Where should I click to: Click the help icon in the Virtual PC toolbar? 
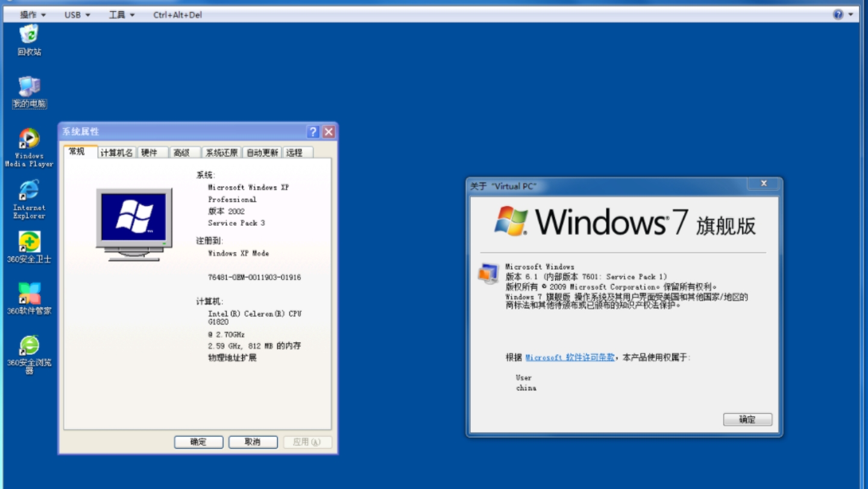point(838,14)
